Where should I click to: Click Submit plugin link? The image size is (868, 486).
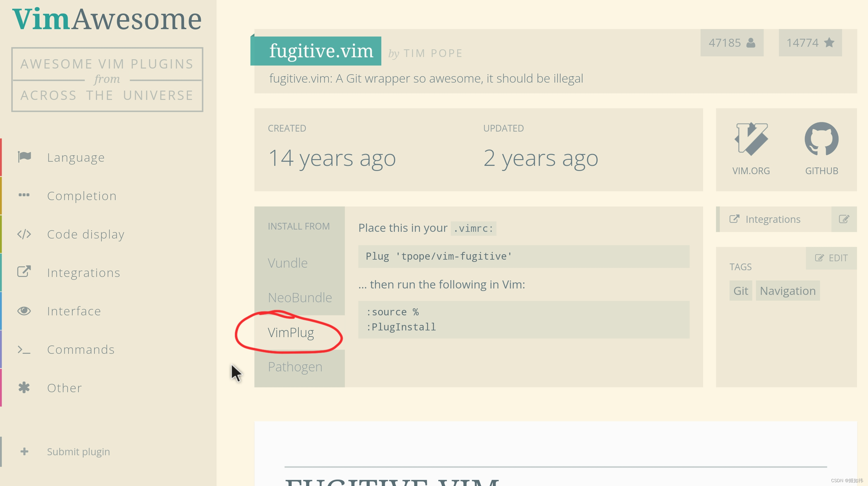tap(79, 451)
